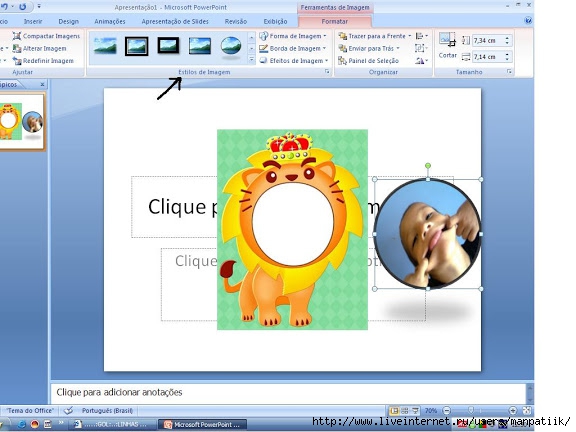This screenshot has height=432, width=576.
Task: Open the GOL LINHAS taskbar window
Action: pyautogui.click(x=112, y=425)
